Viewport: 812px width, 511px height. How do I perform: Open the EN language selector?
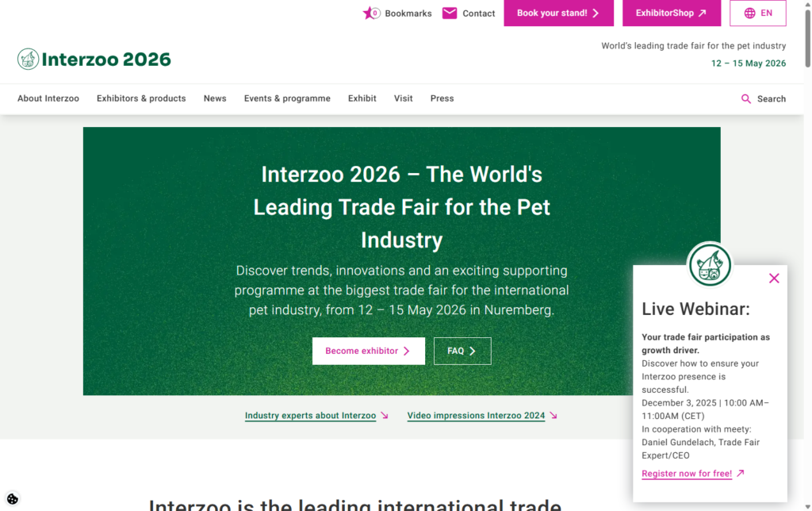pyautogui.click(x=758, y=13)
